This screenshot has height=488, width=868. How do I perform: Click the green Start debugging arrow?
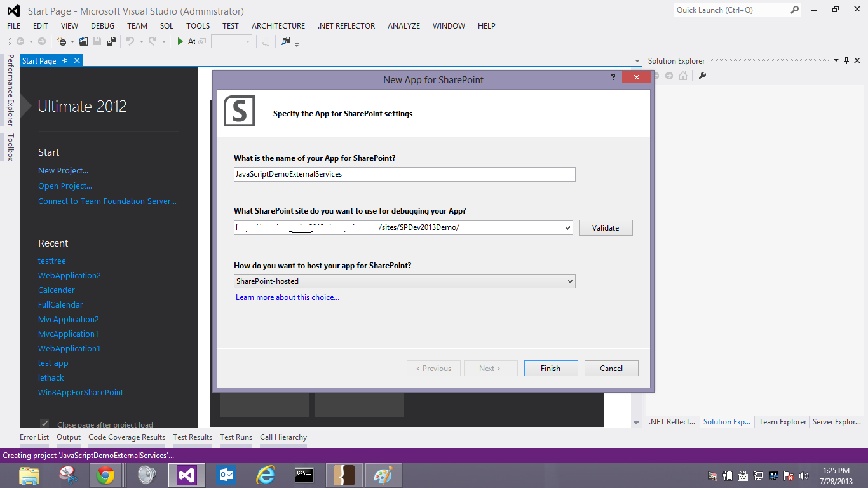pos(180,41)
